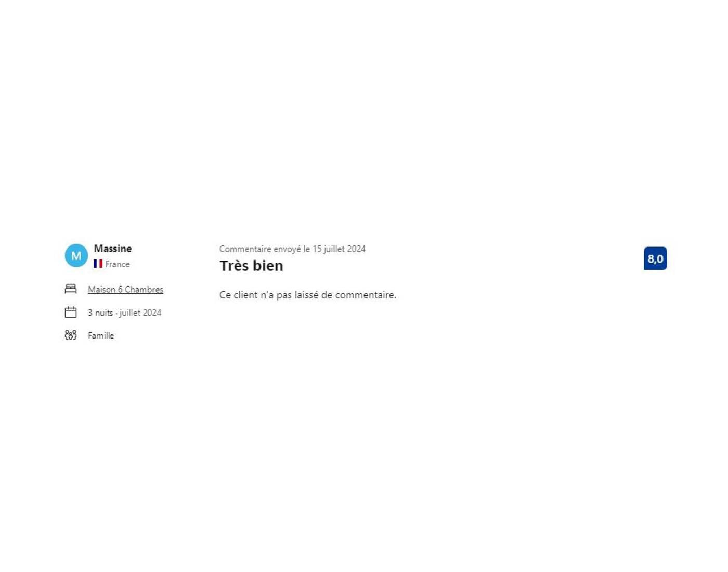Click the final word 'commentaire.' in review body
Screen dimensions: 728x572
click(x=366, y=295)
